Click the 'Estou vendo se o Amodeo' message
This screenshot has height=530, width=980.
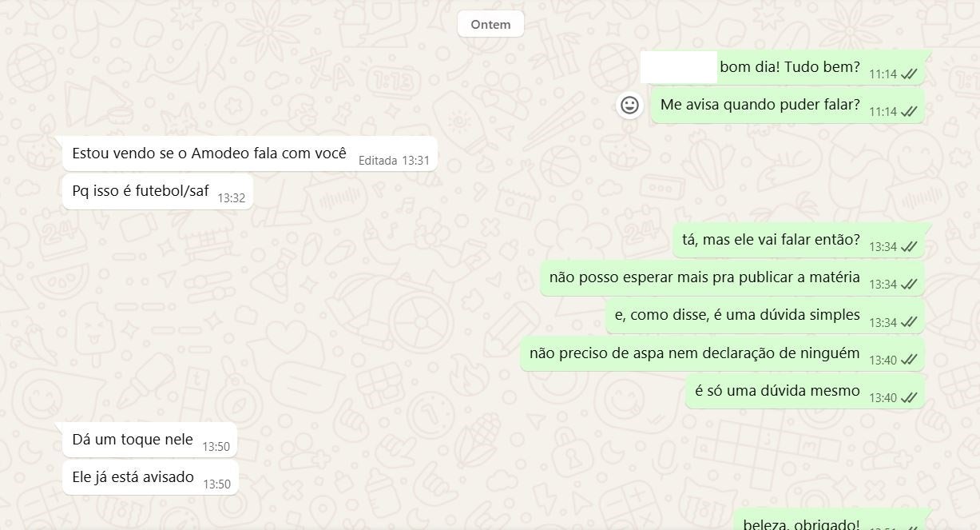tap(250, 153)
